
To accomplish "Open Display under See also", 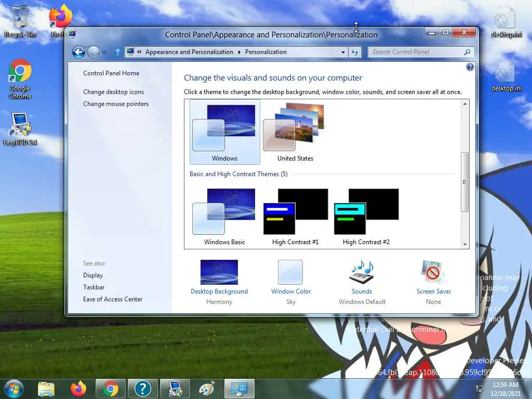I will pos(93,275).
